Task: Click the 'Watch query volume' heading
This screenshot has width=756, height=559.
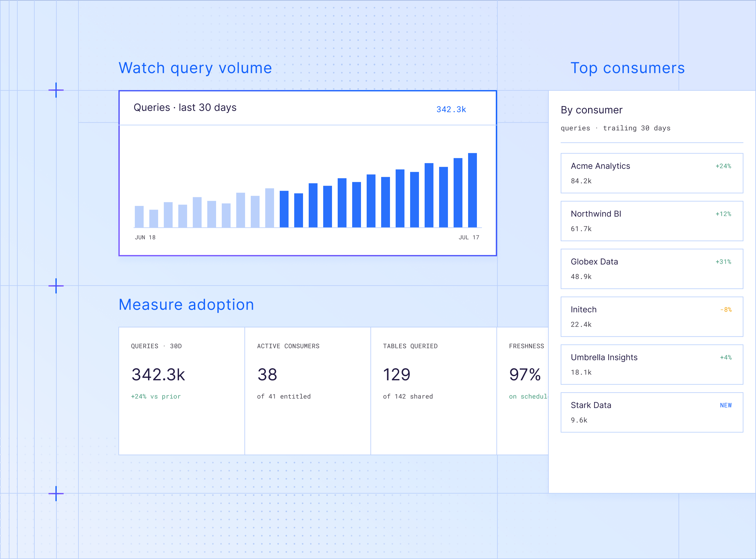Action: 195,68
